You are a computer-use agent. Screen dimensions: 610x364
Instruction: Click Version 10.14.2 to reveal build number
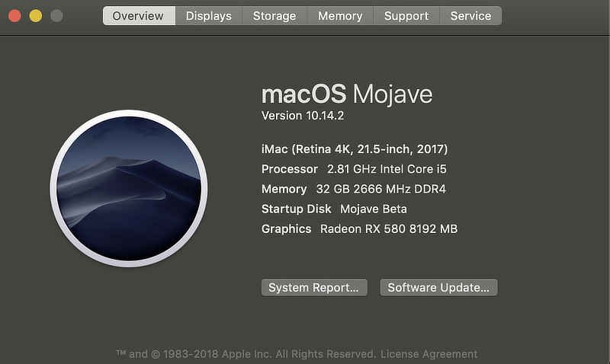(x=303, y=116)
